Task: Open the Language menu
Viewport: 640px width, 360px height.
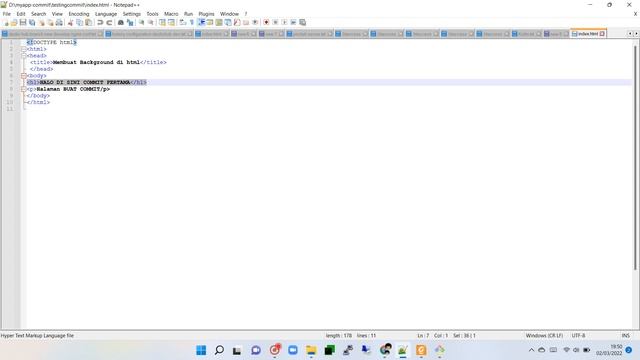Action: [x=106, y=14]
